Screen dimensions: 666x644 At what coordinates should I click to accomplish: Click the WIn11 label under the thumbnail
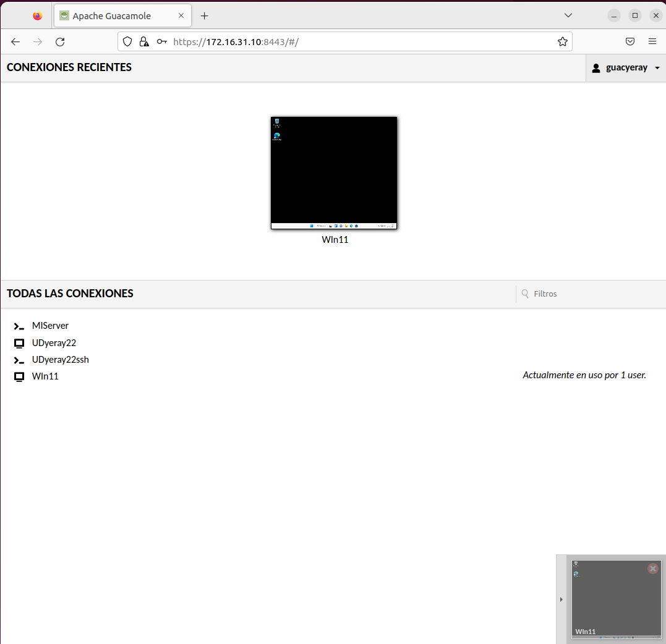tap(335, 240)
